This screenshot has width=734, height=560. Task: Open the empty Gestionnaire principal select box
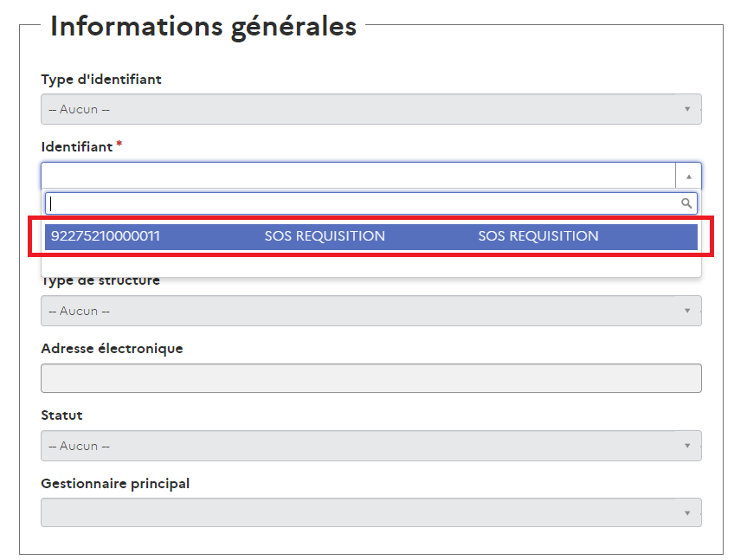click(371, 512)
